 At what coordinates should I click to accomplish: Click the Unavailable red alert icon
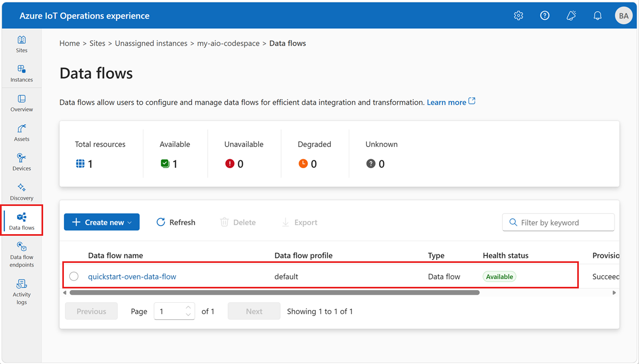(x=230, y=164)
